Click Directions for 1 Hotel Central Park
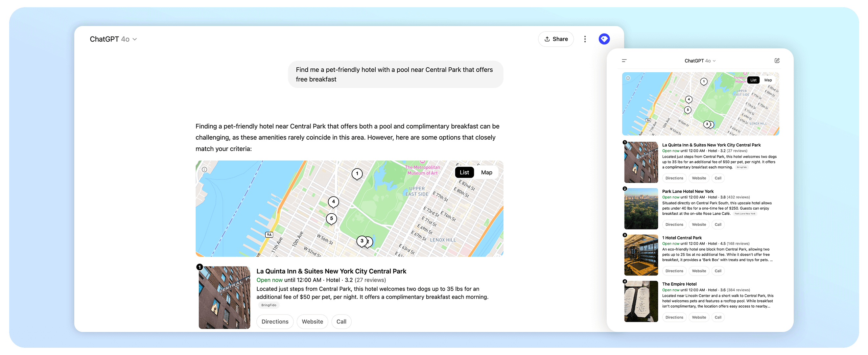The width and height of the screenshot is (868, 355). [x=674, y=271]
